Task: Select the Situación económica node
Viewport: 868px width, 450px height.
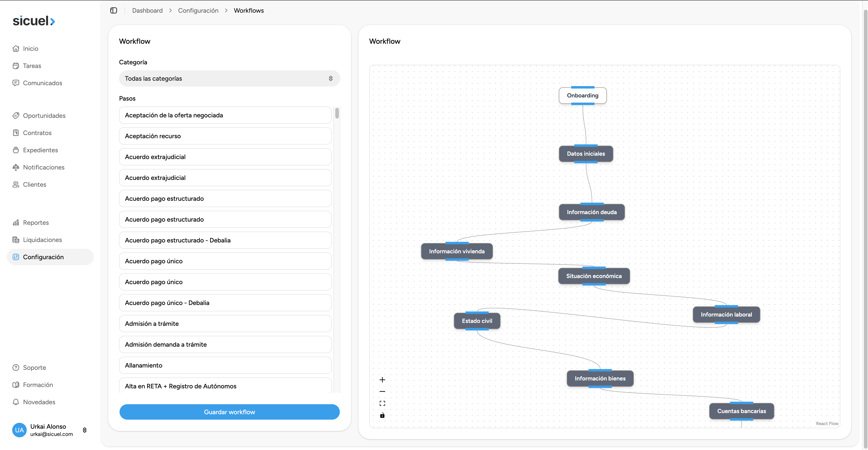Action: click(x=594, y=276)
